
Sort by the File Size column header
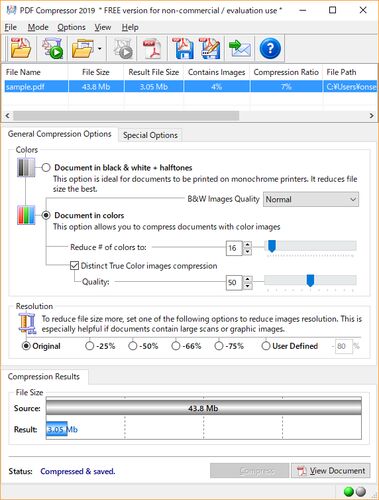point(96,72)
